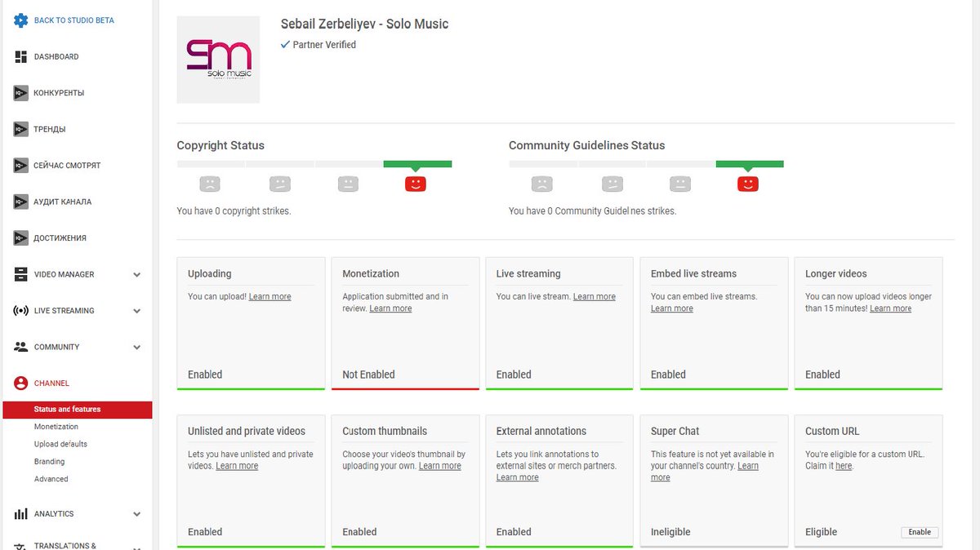This screenshot has width=980, height=550.
Task: Open Back to Studio Beta
Action: click(x=74, y=20)
